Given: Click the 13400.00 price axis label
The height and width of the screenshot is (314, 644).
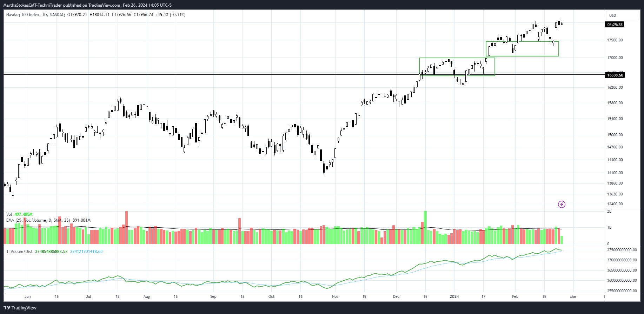Looking at the screenshot, I should pyautogui.click(x=615, y=204).
